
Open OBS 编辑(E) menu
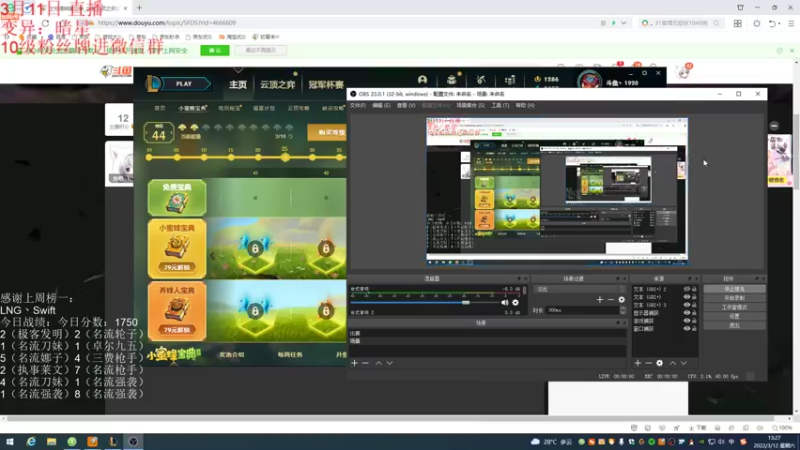(381, 106)
